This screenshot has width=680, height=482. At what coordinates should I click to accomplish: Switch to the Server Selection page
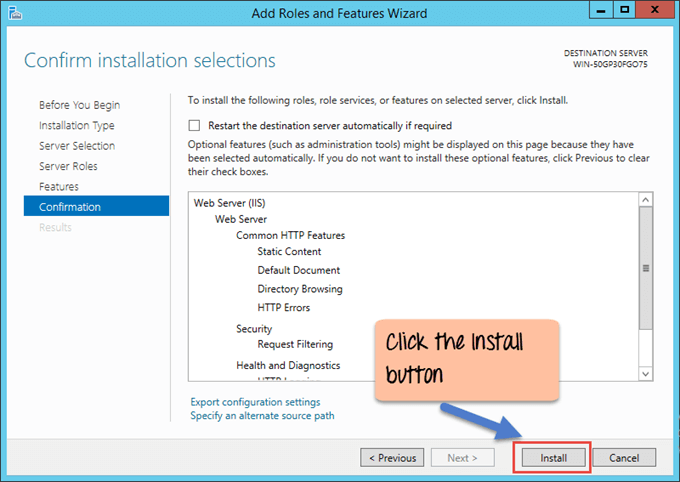point(76,146)
